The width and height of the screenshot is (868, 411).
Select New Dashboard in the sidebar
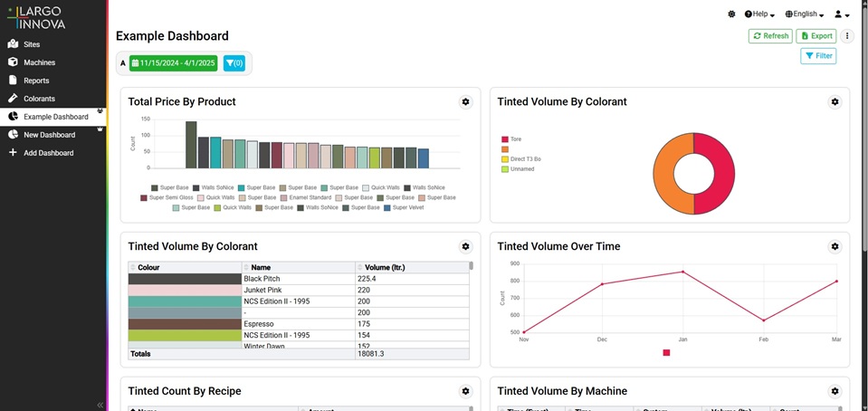pos(49,135)
